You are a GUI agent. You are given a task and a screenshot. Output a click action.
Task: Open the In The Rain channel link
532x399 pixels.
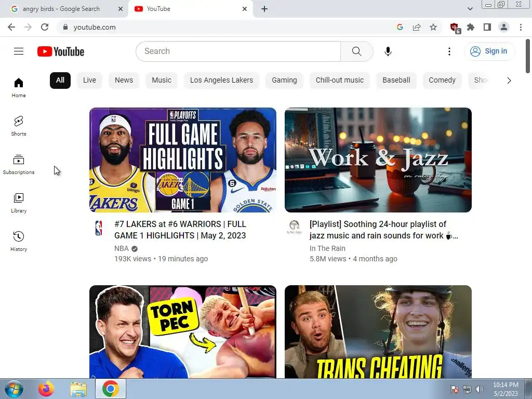pos(327,248)
